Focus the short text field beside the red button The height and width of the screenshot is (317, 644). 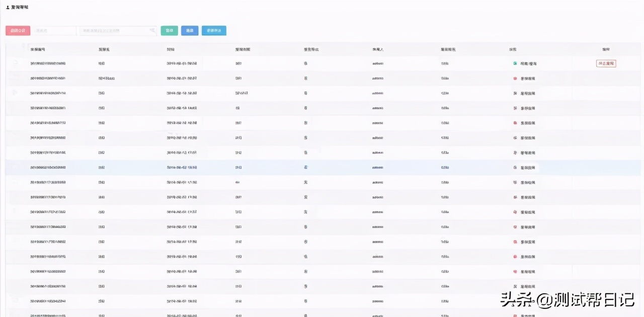54,31
